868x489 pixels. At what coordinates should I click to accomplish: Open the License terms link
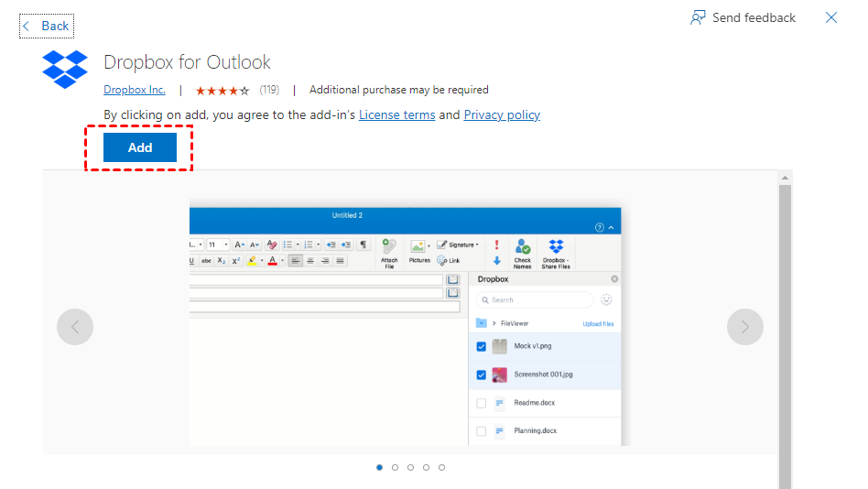(x=396, y=114)
